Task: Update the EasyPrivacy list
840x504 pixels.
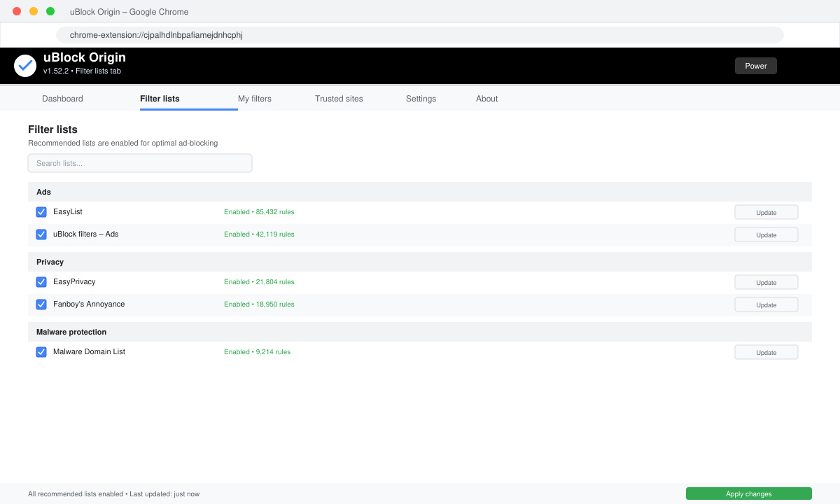Action: pos(766,283)
